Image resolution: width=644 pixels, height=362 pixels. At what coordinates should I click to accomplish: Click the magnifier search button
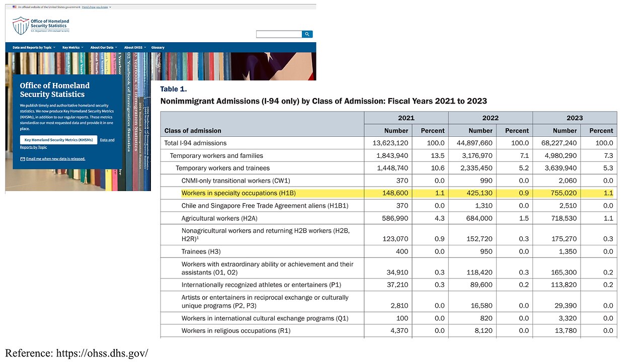click(307, 34)
